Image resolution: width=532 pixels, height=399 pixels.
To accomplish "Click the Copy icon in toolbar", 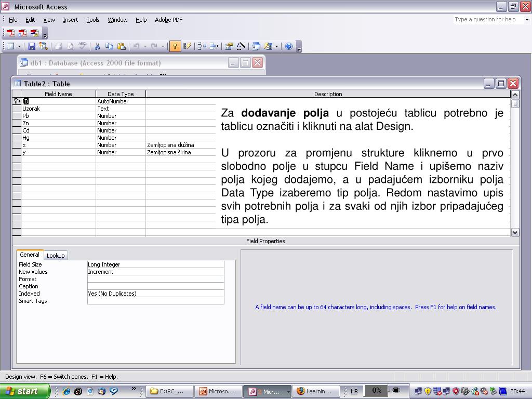I will [109, 46].
